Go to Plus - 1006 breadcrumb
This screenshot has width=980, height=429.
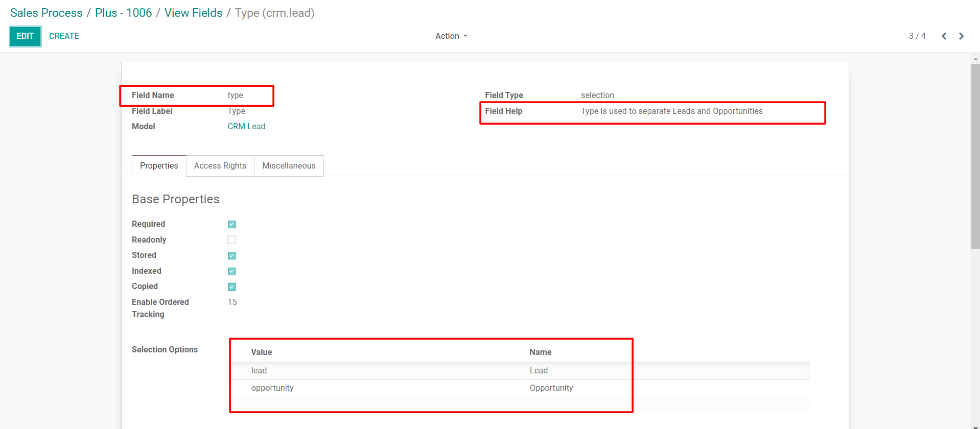(x=123, y=13)
